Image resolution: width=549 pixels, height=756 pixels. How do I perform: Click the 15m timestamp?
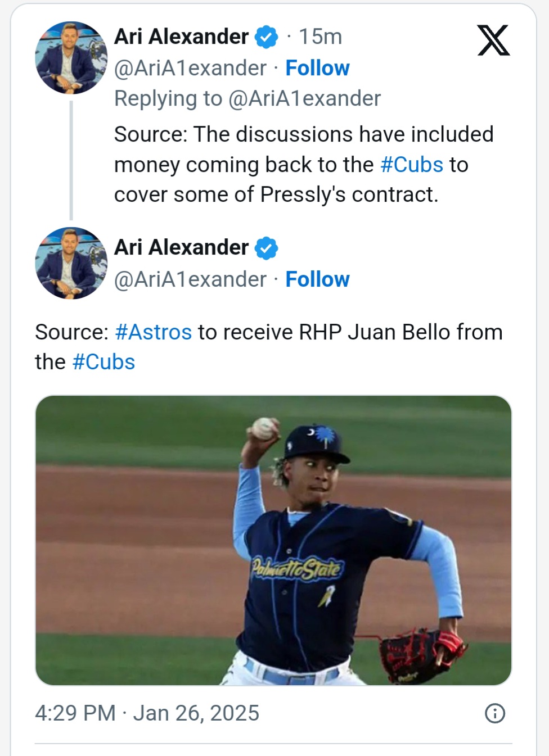click(320, 37)
